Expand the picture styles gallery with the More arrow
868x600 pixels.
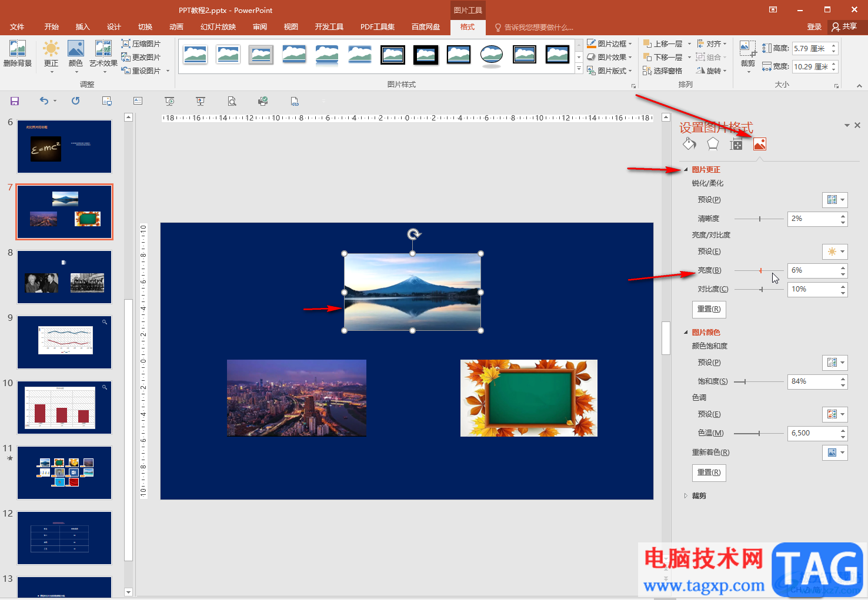point(579,69)
